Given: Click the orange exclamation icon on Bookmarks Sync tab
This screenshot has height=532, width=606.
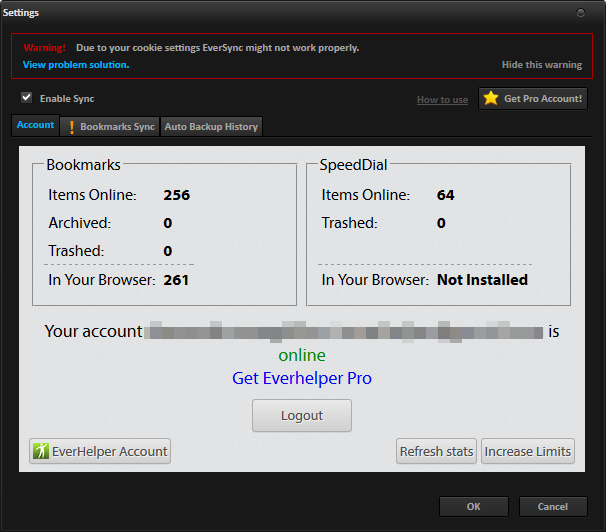Looking at the screenshot, I should point(71,127).
